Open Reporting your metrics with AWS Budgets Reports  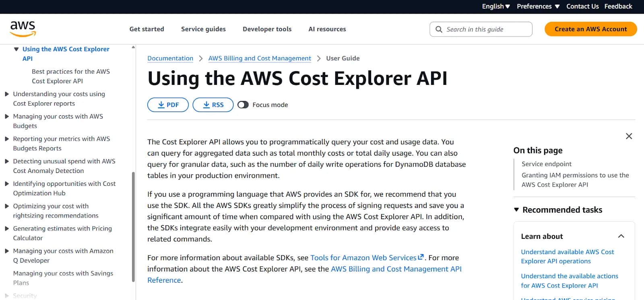62,144
